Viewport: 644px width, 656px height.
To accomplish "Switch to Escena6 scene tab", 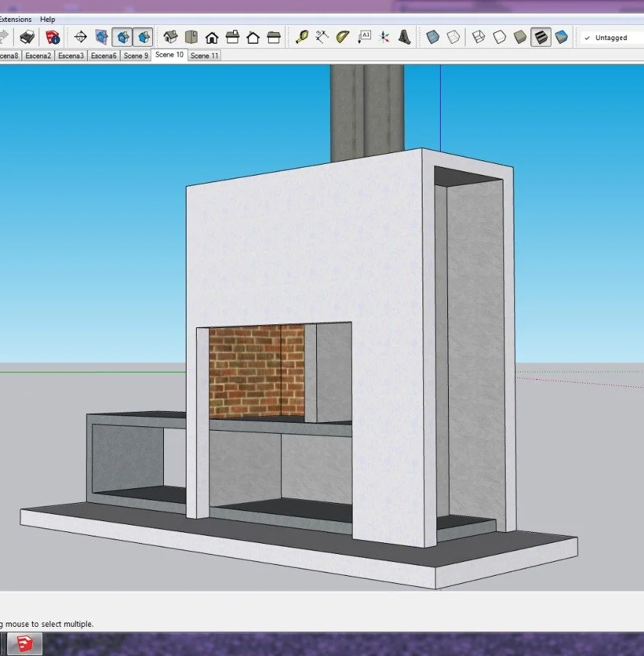I will [x=103, y=55].
